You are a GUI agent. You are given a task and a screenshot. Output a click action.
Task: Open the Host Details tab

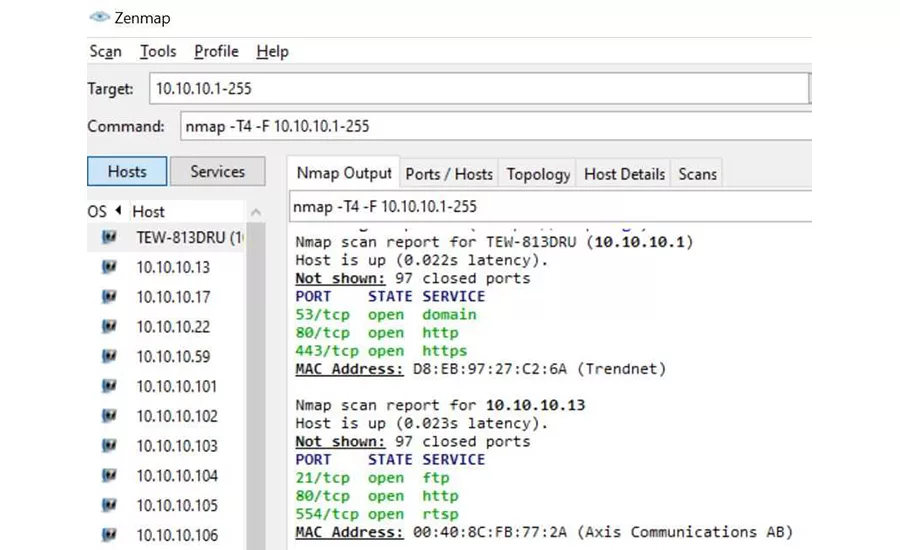pyautogui.click(x=624, y=174)
